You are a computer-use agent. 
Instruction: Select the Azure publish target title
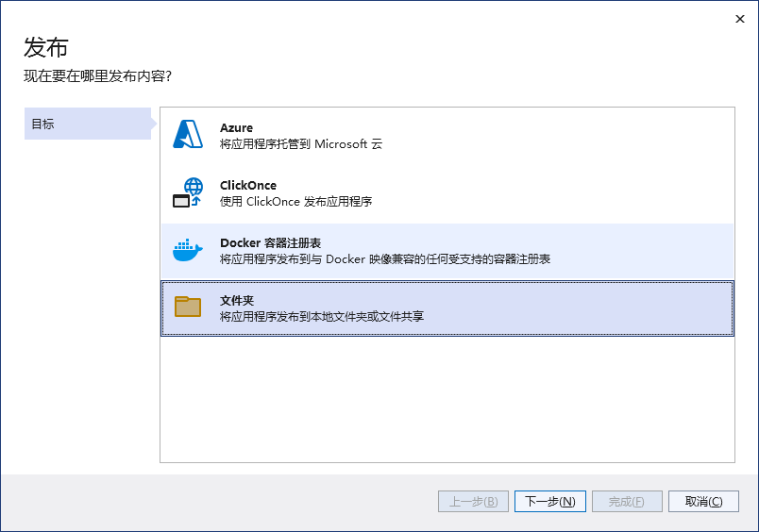coord(236,127)
